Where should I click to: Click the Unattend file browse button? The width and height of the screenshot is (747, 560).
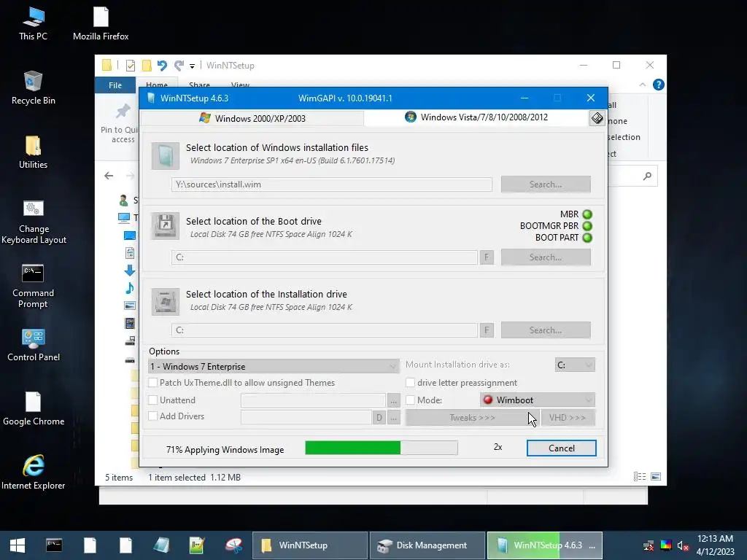pos(393,400)
